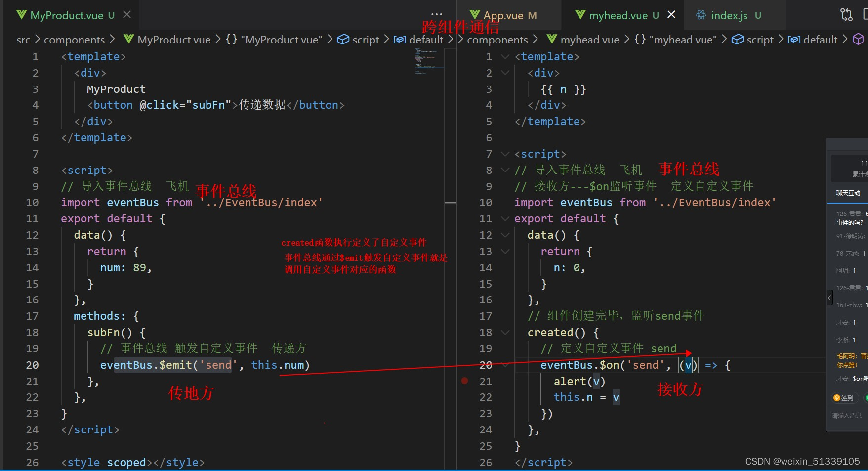Image resolution: width=868 pixels, height=471 pixels.
Task: Collapse the template block at line 1 in myhead.vue
Action: pos(505,57)
